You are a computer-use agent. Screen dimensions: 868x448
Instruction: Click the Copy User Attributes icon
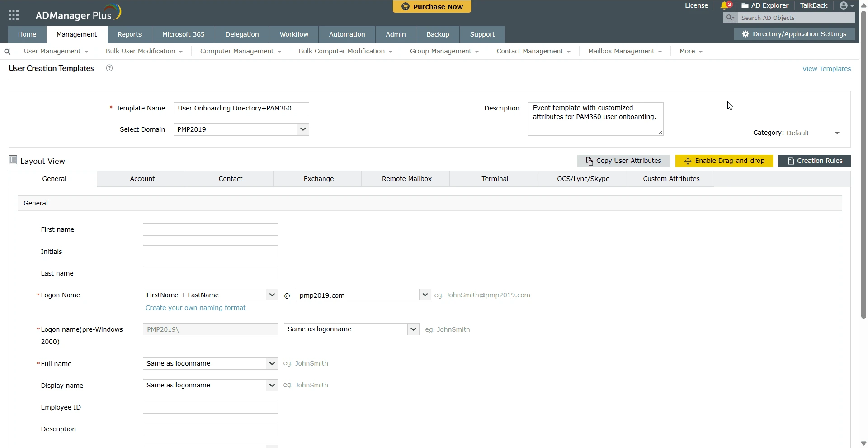pos(590,161)
